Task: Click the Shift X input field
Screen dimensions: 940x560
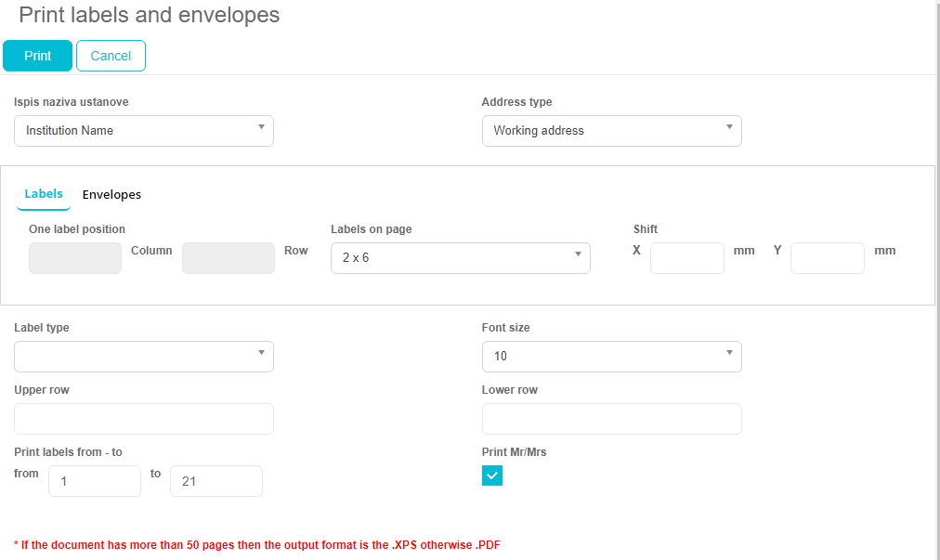Action: (686, 258)
